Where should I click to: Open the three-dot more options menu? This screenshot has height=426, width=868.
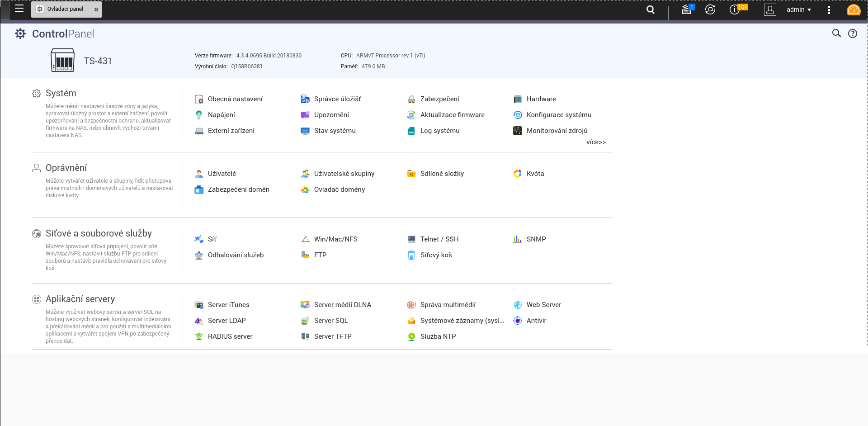(829, 10)
